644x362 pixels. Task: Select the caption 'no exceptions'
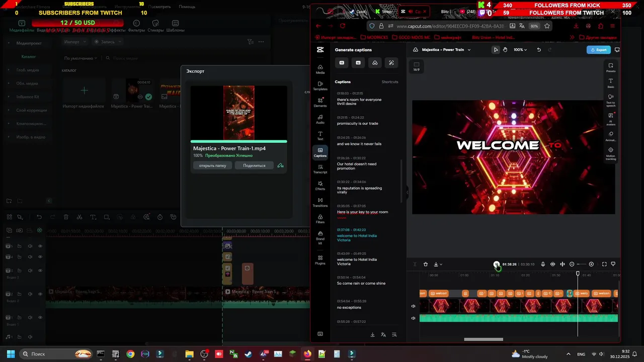click(x=349, y=308)
